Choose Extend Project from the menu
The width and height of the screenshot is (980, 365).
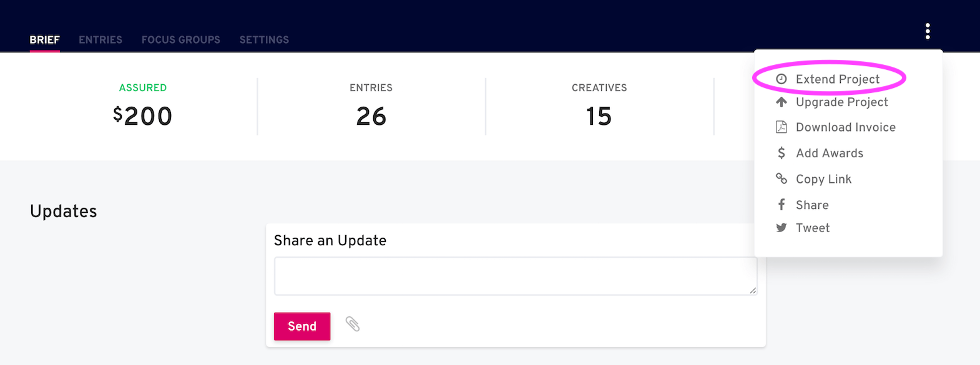click(837, 79)
